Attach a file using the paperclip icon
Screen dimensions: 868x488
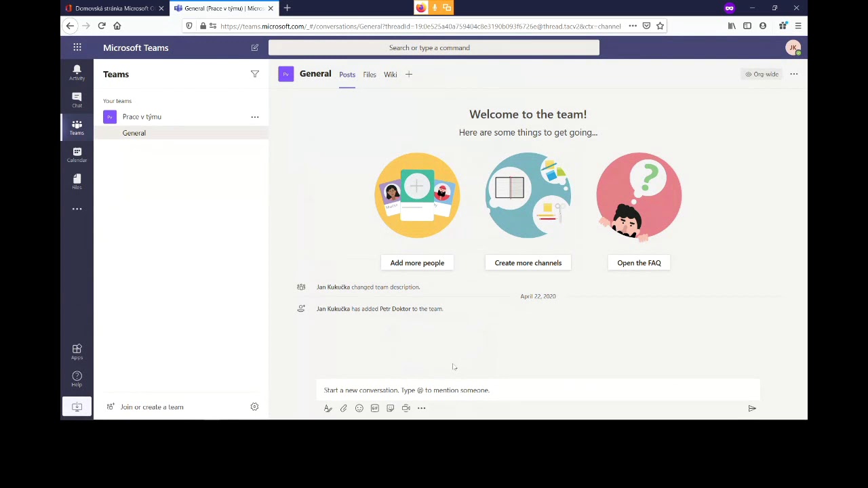click(344, 408)
